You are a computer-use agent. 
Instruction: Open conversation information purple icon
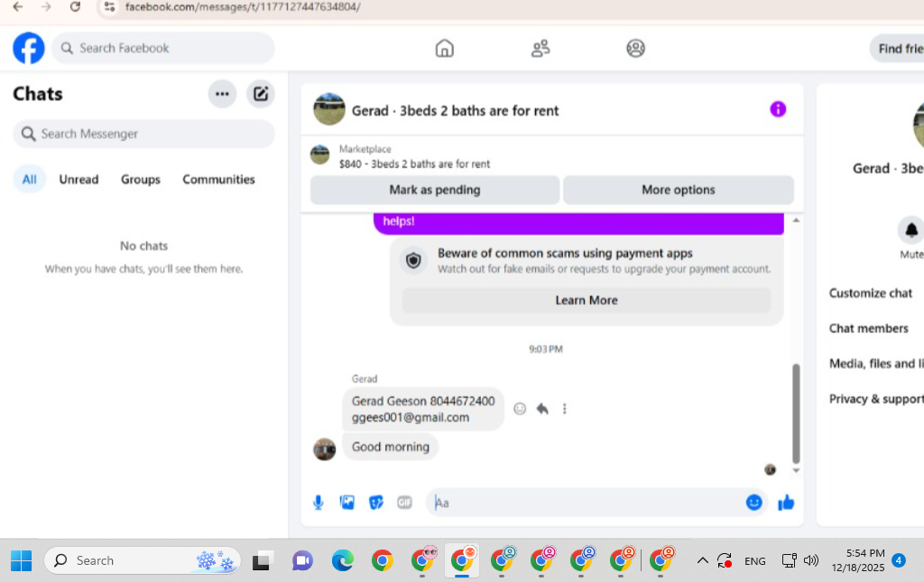pos(778,109)
